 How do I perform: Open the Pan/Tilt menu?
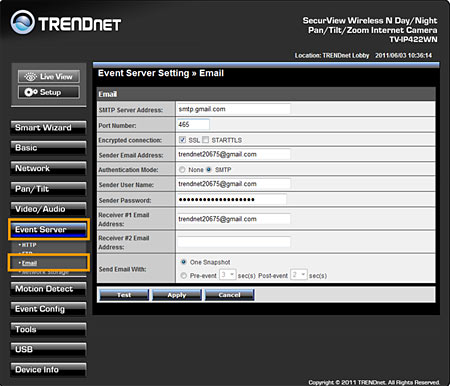48,189
